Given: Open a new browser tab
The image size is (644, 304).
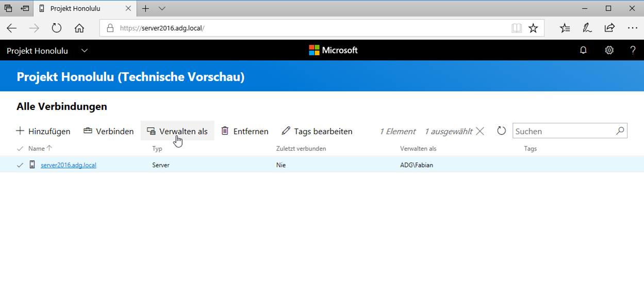Looking at the screenshot, I should 146,9.
